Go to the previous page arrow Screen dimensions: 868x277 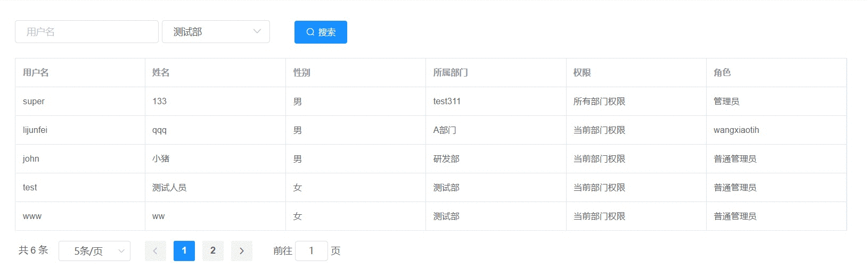click(155, 251)
